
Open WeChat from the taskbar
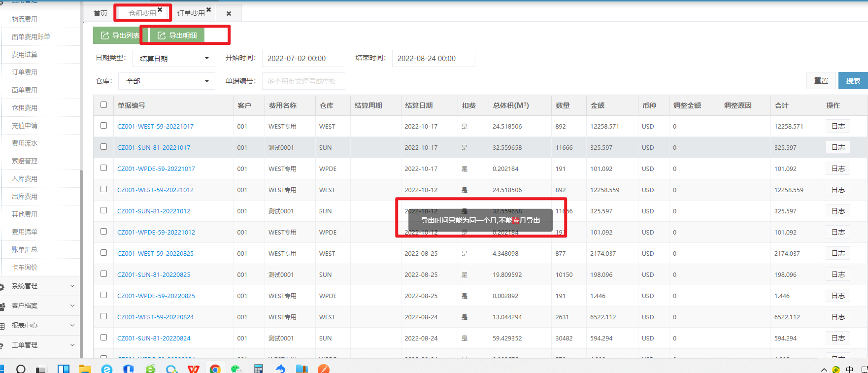click(236, 369)
